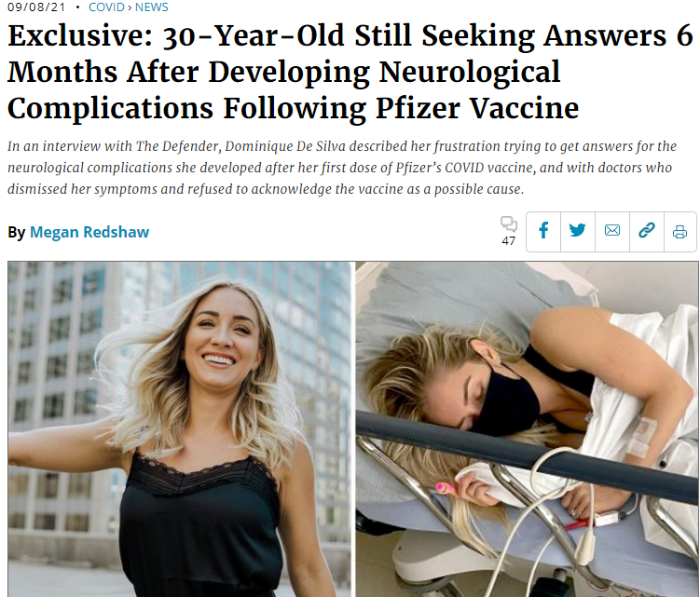This screenshot has height=597, width=700.
Task: Open the comments bubble icon
Action: click(509, 224)
